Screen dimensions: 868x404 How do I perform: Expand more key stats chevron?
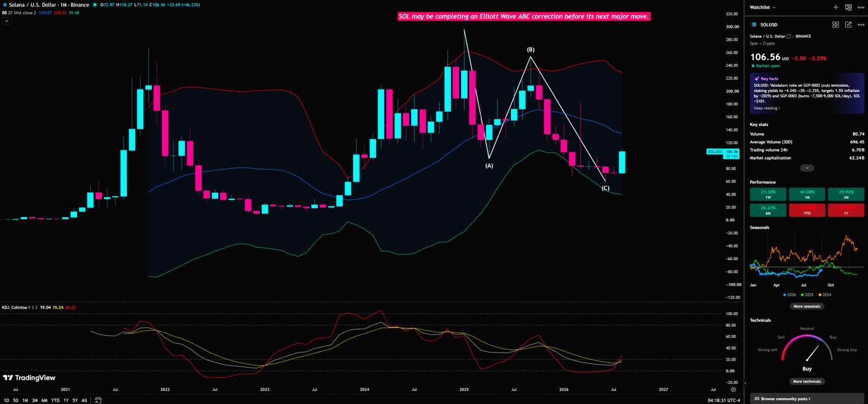pos(807,168)
